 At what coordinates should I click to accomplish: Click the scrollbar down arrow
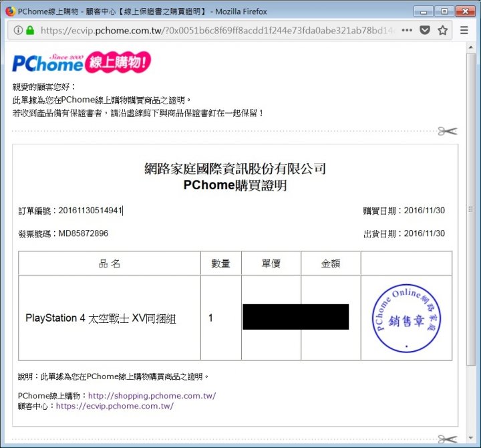pyautogui.click(x=471, y=438)
